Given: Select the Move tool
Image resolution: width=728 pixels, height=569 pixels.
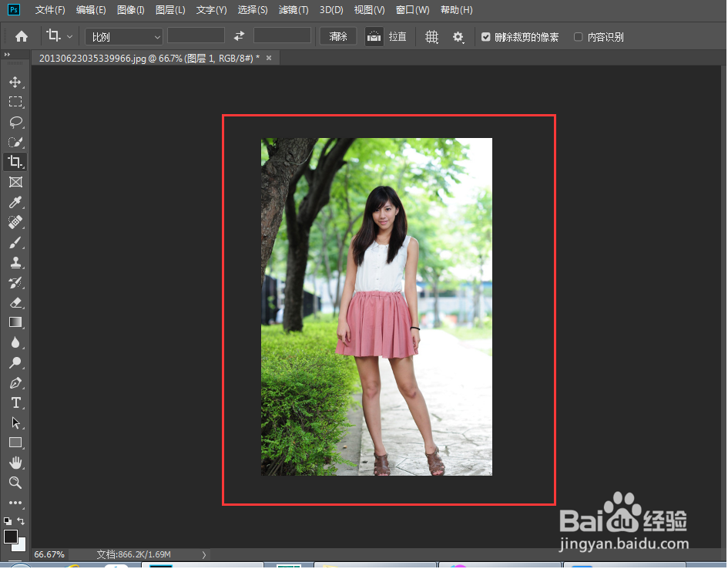Looking at the screenshot, I should click(15, 82).
